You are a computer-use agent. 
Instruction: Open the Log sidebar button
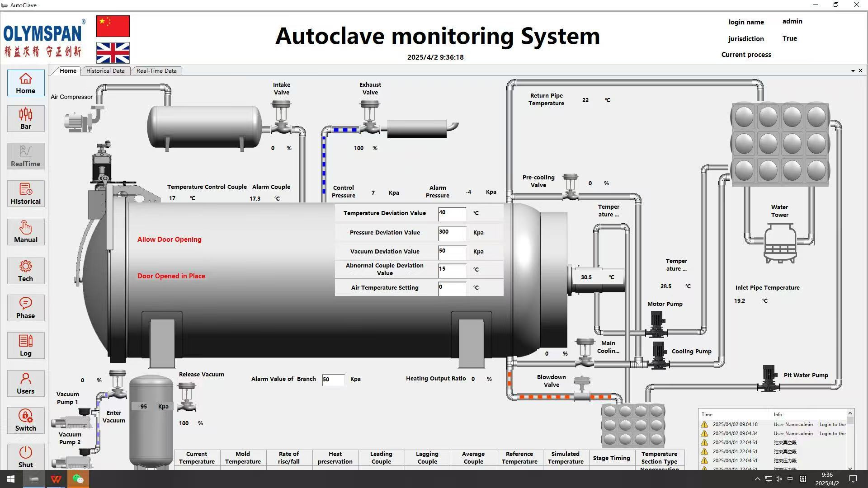(26, 346)
